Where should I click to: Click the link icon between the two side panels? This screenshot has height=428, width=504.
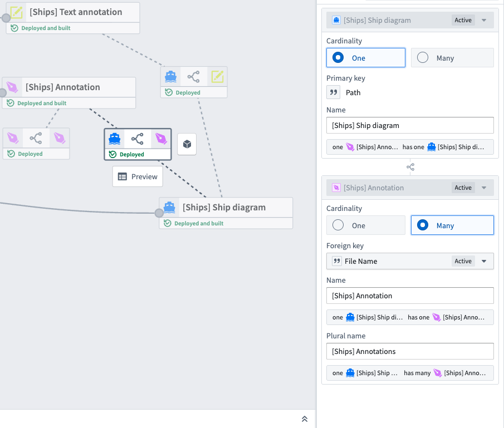[410, 166]
